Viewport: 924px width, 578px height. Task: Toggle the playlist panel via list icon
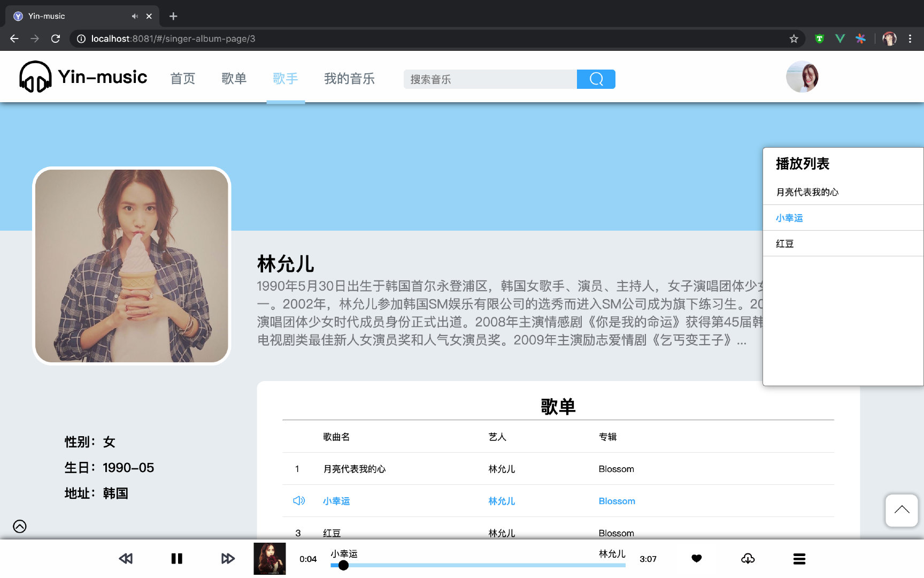pyautogui.click(x=799, y=559)
